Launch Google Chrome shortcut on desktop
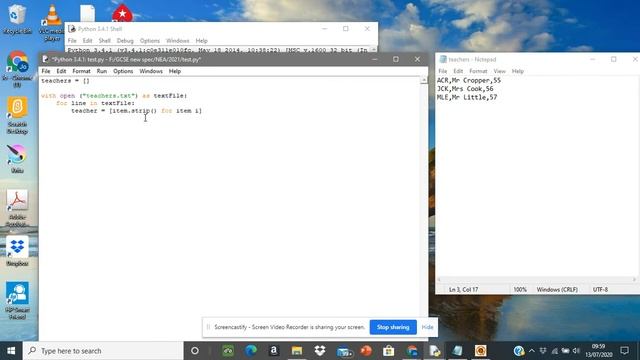 (17, 69)
